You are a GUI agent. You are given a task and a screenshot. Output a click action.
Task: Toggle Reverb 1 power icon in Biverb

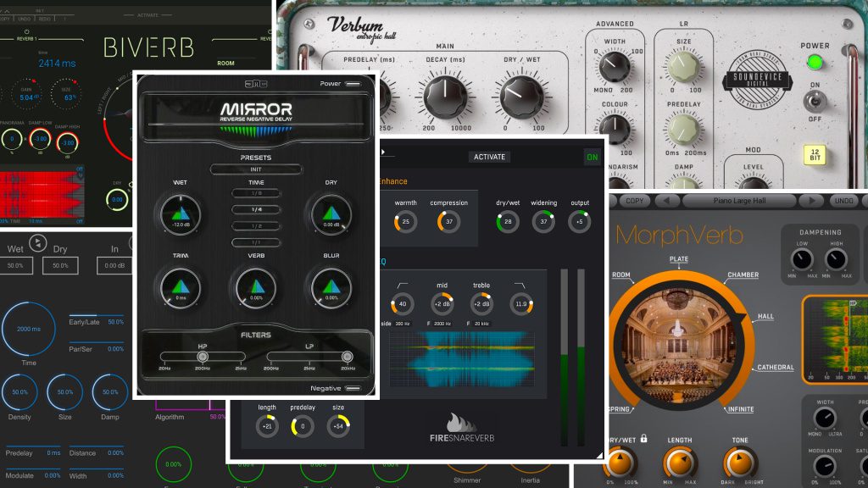(26, 31)
